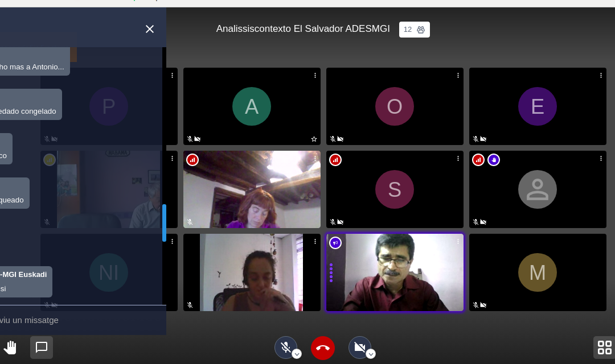Click the chat panel scrollbar

(x=164, y=223)
